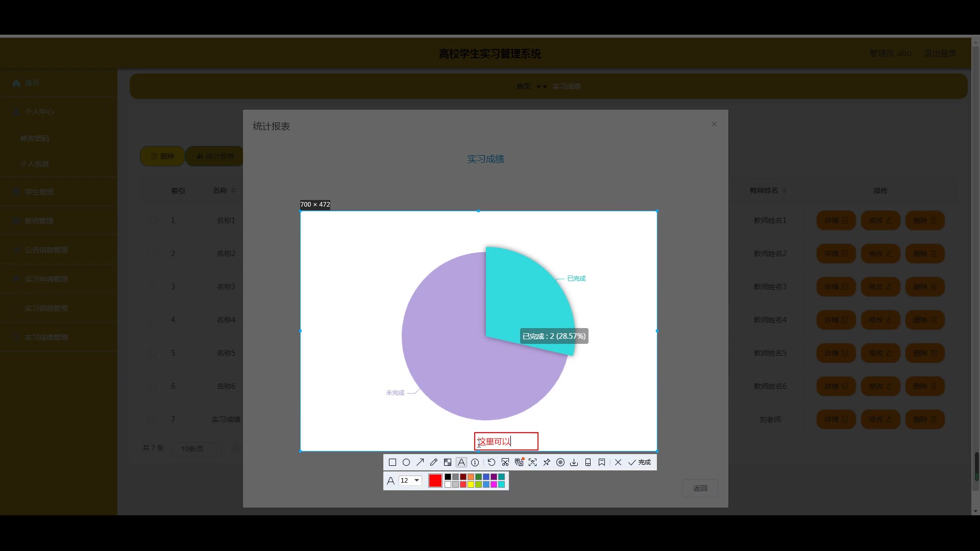Screen dimensions: 980x551
Task: Bookmark the screenshot to favorites
Action: pos(602,462)
